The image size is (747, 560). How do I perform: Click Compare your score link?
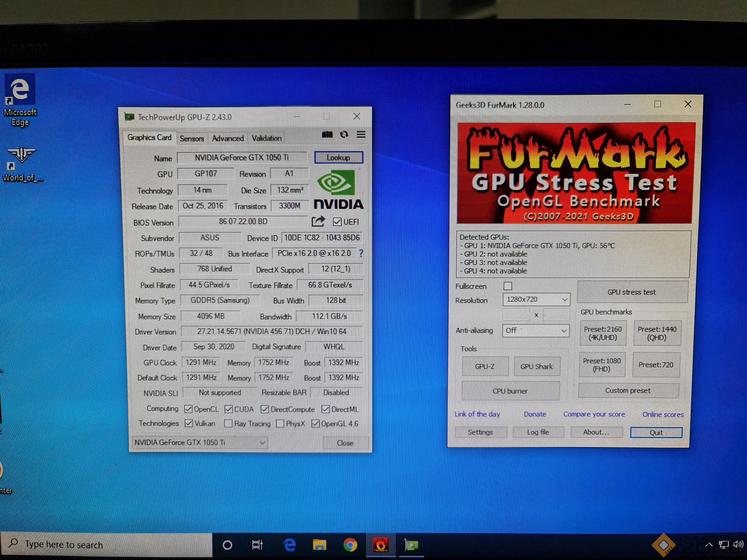click(x=594, y=414)
